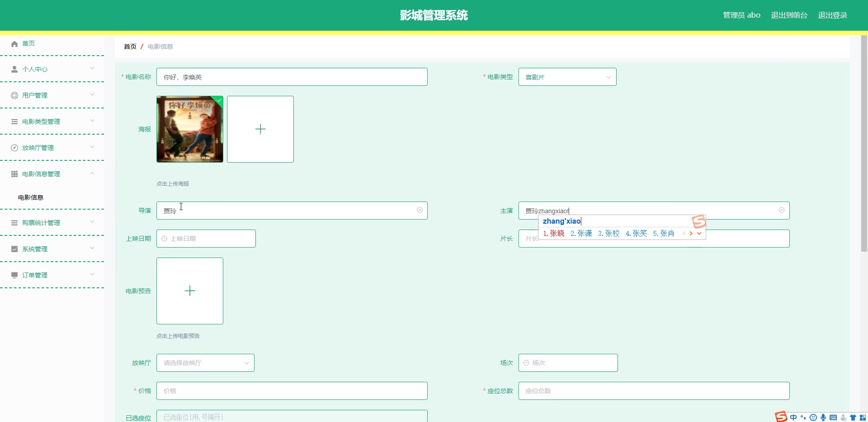Screen dimensions: 868x422
Task: Focus the 价格 input field
Action: (292, 391)
